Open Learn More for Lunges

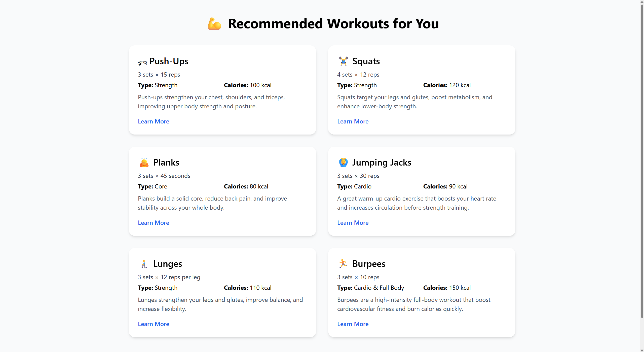[154, 324]
